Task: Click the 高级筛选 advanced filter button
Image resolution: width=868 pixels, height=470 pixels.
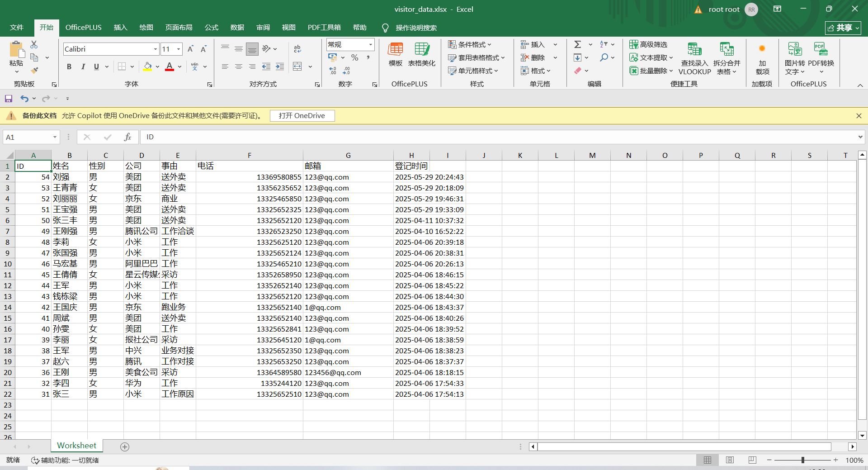Action: pyautogui.click(x=648, y=44)
